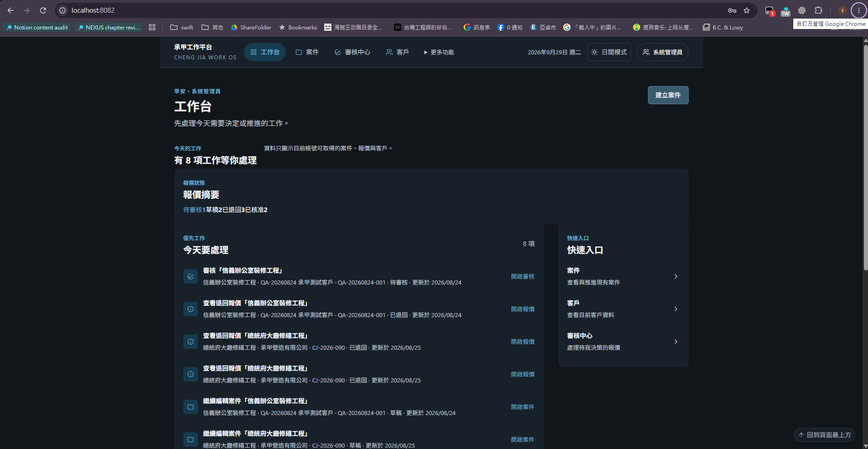Click the browser back arrow
The image size is (868, 449).
(10, 10)
